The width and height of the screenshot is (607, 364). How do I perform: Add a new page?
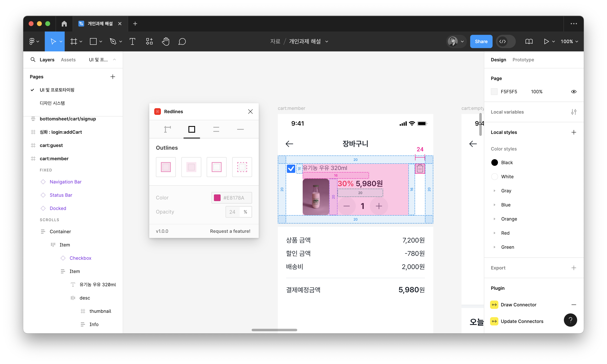113,77
